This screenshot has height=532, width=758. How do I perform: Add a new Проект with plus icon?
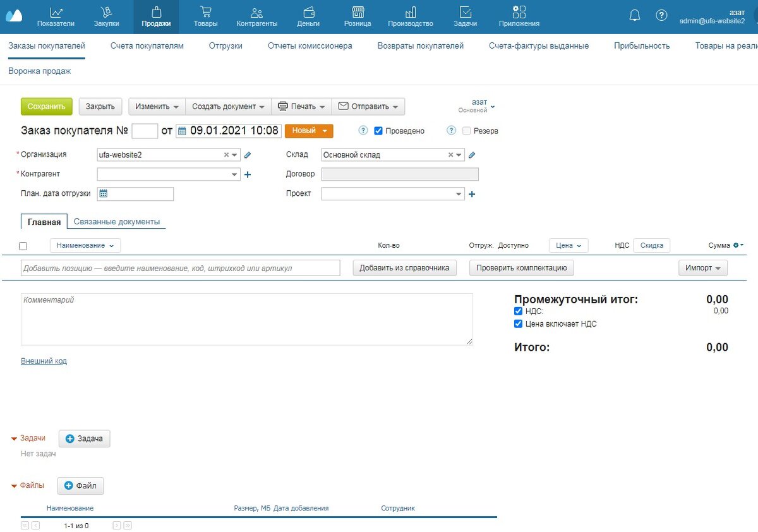(472, 194)
